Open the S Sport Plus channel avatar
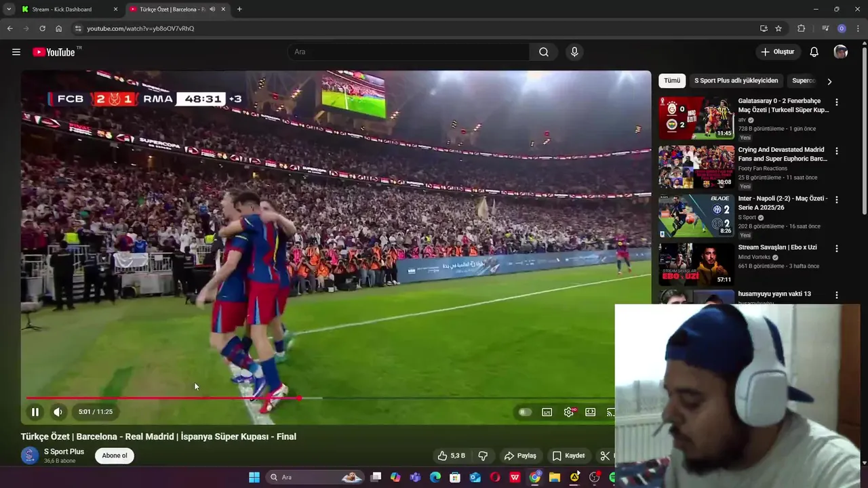The height and width of the screenshot is (488, 868). pyautogui.click(x=30, y=455)
